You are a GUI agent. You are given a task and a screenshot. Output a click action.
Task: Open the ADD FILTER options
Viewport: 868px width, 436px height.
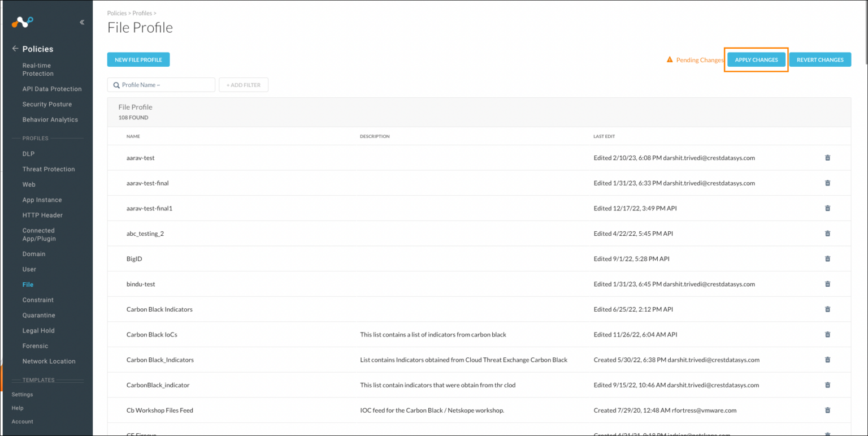point(243,84)
